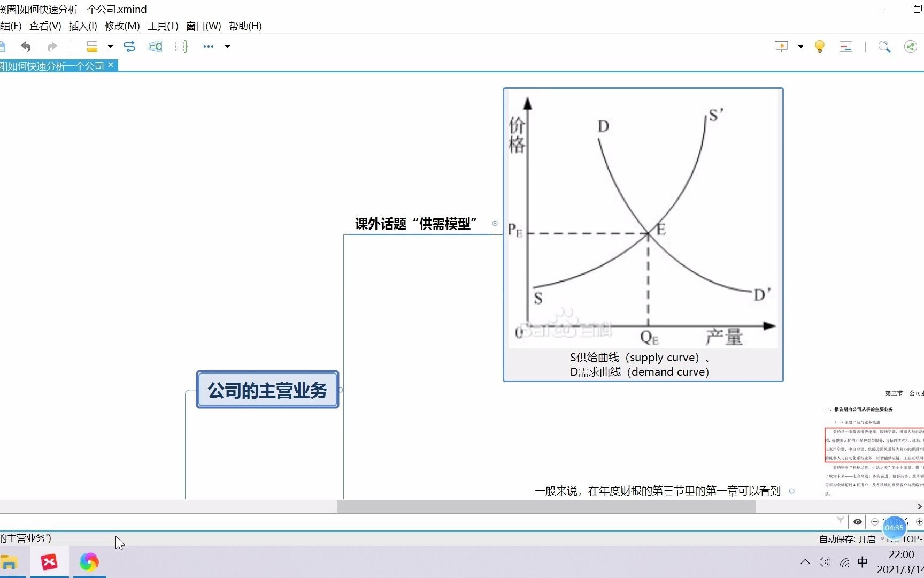Minimize the XMind window

coord(881,9)
